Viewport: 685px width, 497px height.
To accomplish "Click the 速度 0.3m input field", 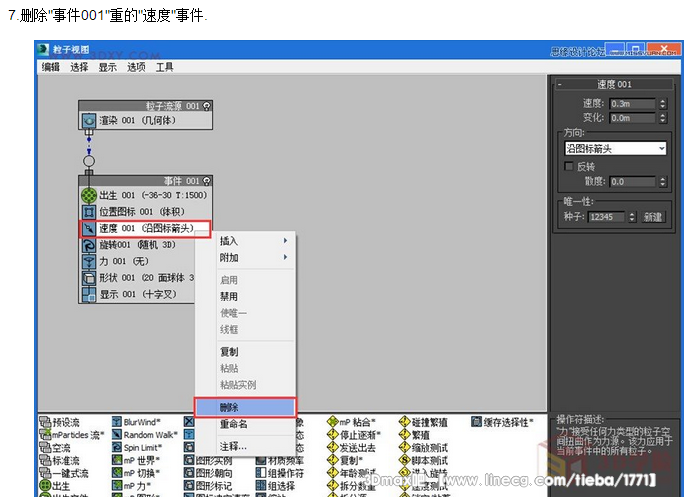I will [633, 104].
